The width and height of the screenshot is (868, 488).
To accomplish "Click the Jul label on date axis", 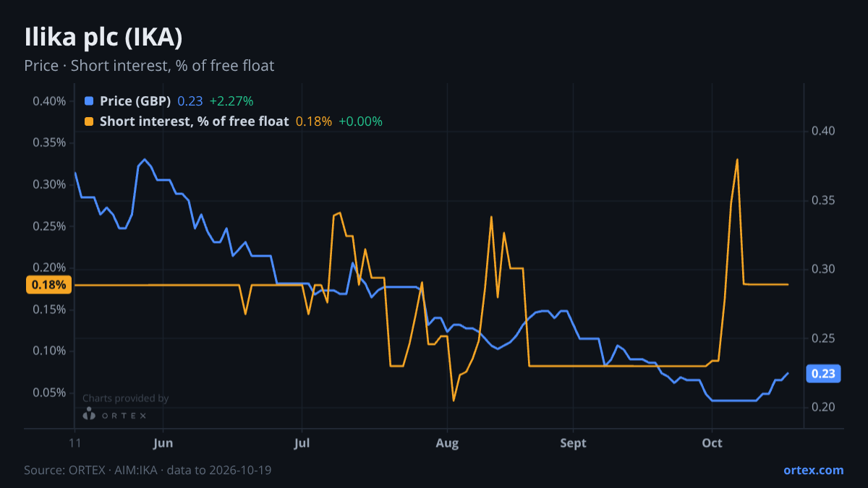I will coord(302,443).
